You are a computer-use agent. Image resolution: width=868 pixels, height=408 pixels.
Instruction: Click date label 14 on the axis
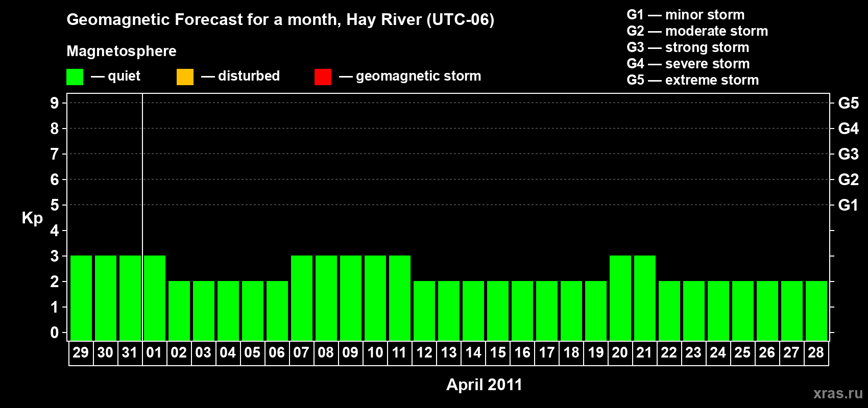pyautogui.click(x=473, y=353)
